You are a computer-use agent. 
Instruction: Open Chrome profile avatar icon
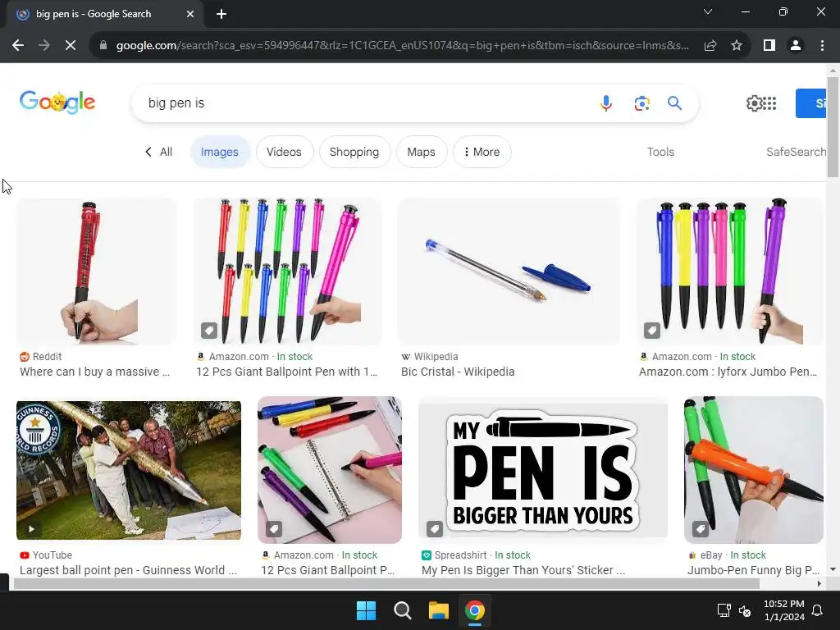pos(796,46)
